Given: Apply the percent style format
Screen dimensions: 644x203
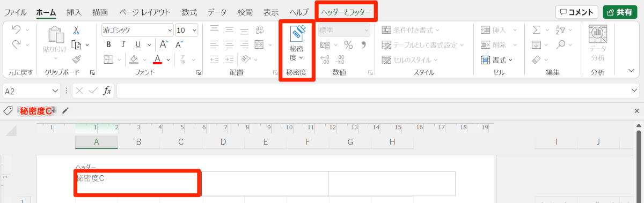Looking at the screenshot, I should pos(348,45).
